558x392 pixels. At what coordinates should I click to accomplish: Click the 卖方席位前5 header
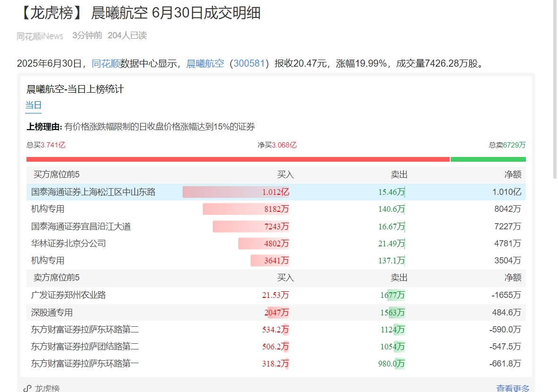tap(56, 278)
